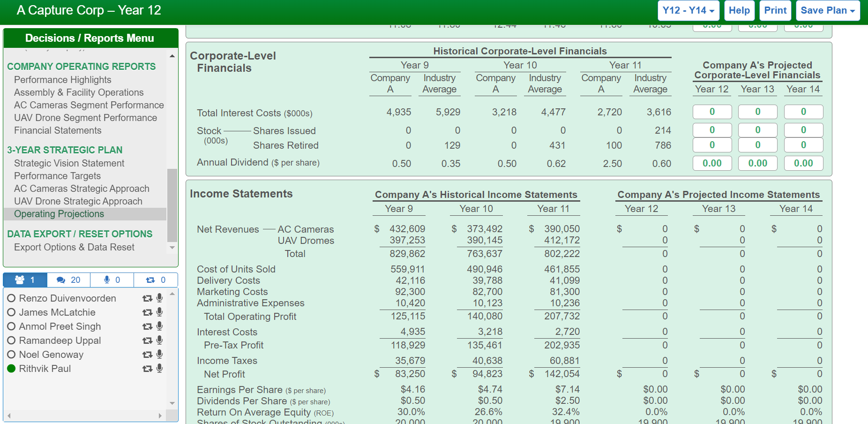Open the Financial Statements report
The height and width of the screenshot is (424, 868).
58,130
